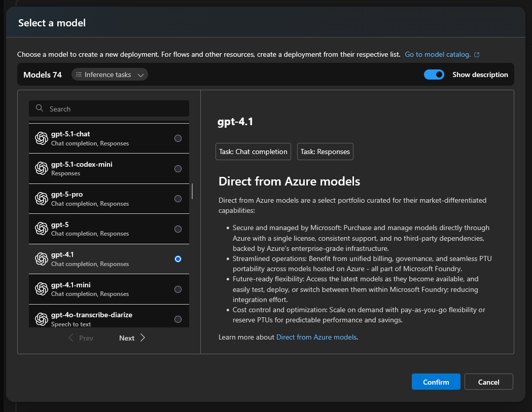Click the OpenAI logo beside gpt-4o-transcribe-diarize
532x412 pixels.
coord(42,319)
